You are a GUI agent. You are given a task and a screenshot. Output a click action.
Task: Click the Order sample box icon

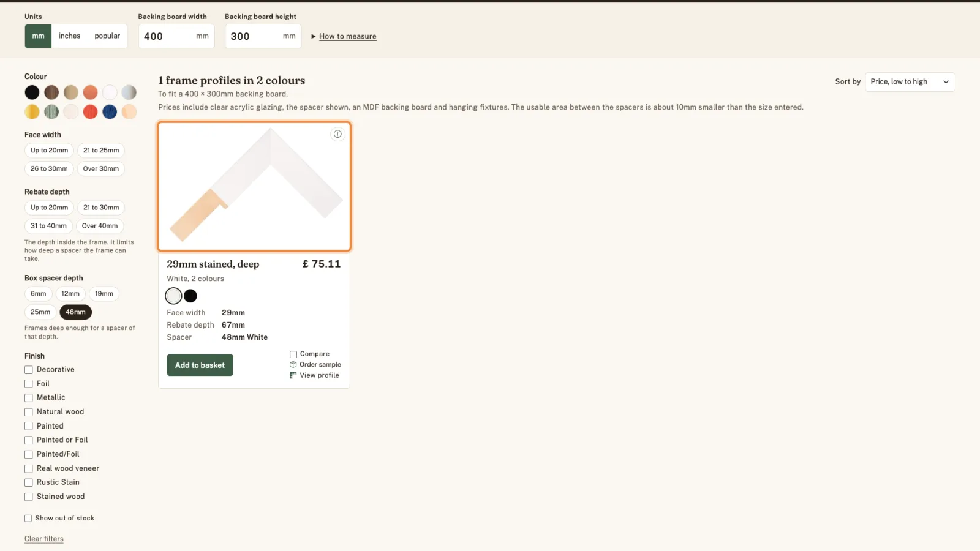[x=293, y=365]
